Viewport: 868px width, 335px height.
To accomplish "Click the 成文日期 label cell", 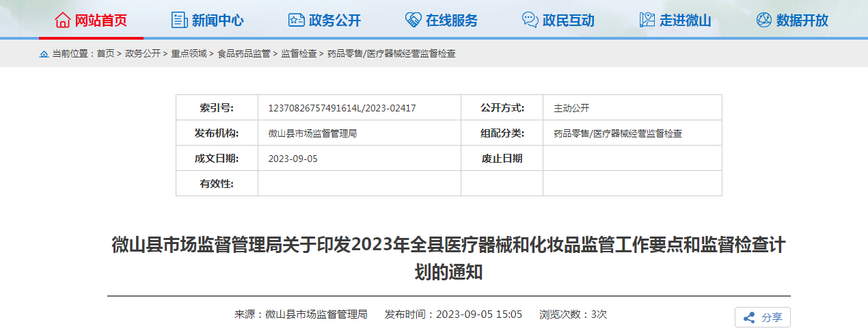I will pos(217,159).
